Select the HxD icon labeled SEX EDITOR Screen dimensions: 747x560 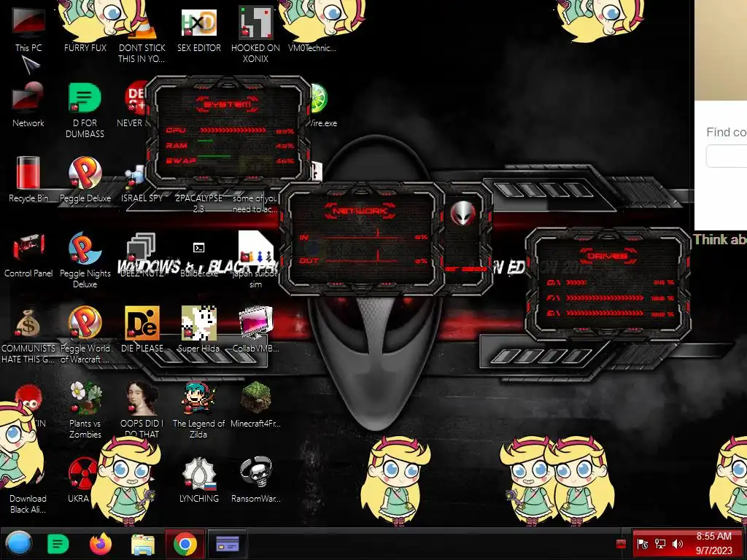198,23
